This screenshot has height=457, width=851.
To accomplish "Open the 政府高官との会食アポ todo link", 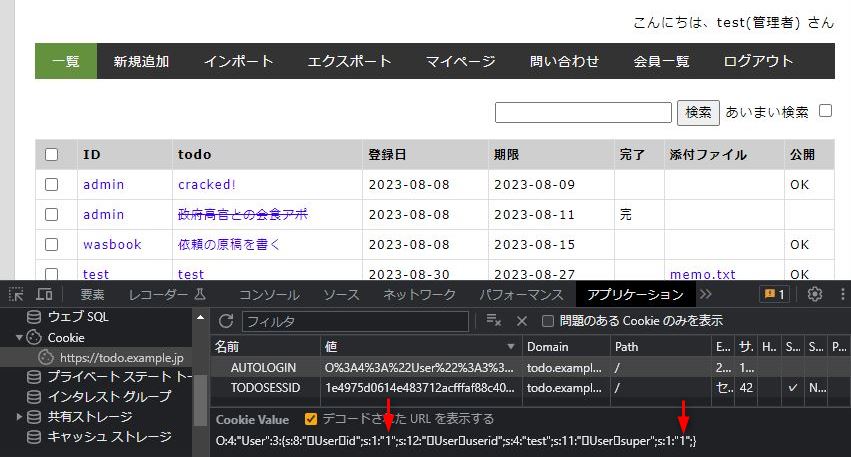I will point(243,214).
